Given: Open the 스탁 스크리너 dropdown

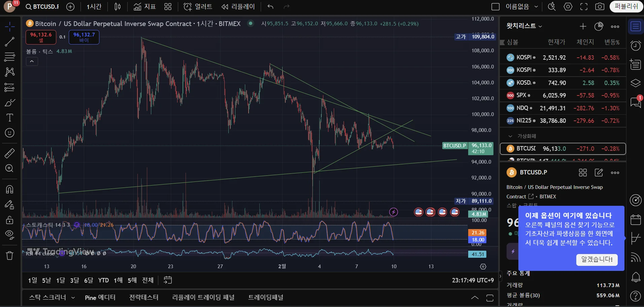Looking at the screenshot, I should click(x=52, y=298).
